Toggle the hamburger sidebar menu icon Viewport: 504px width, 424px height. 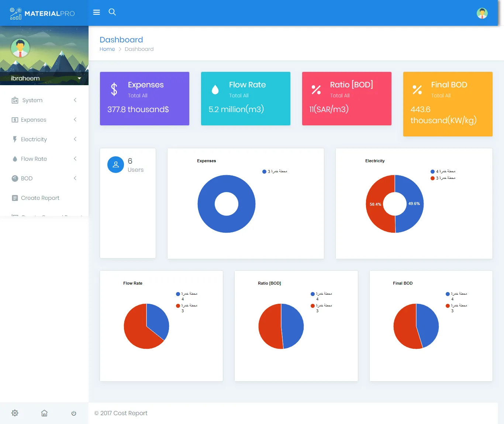[97, 12]
